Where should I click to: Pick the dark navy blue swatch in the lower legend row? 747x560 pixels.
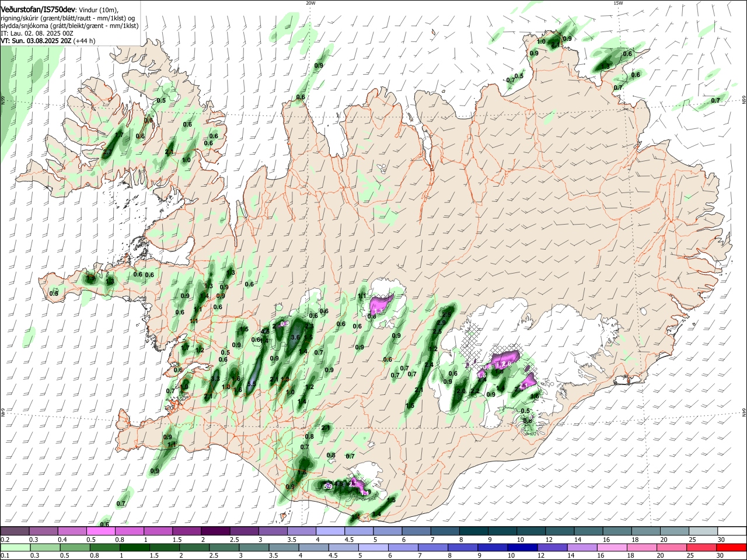click(521, 547)
